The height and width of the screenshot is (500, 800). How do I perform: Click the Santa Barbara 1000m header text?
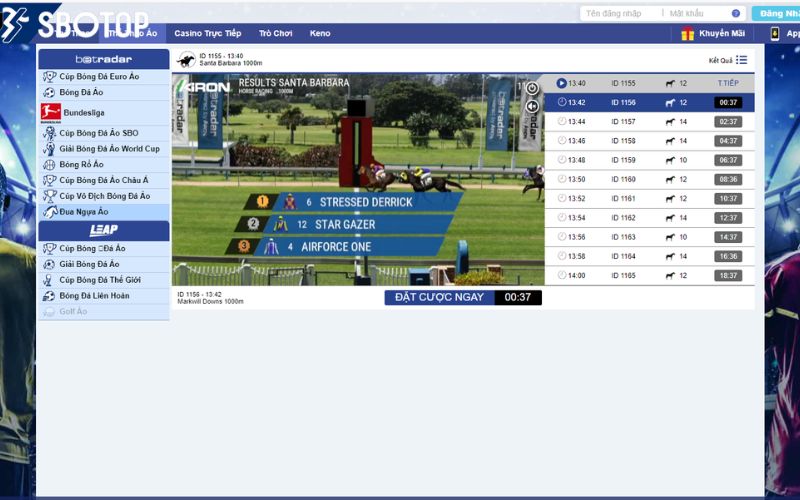coord(231,63)
